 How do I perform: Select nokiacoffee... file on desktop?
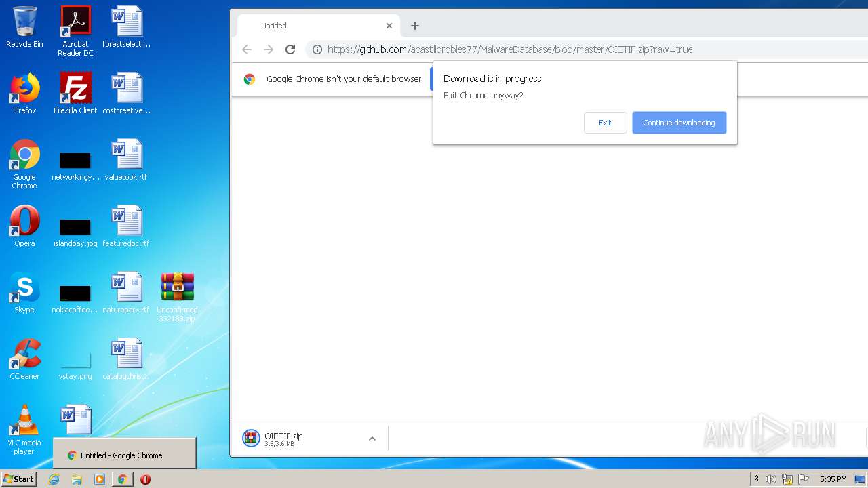pyautogui.click(x=75, y=300)
